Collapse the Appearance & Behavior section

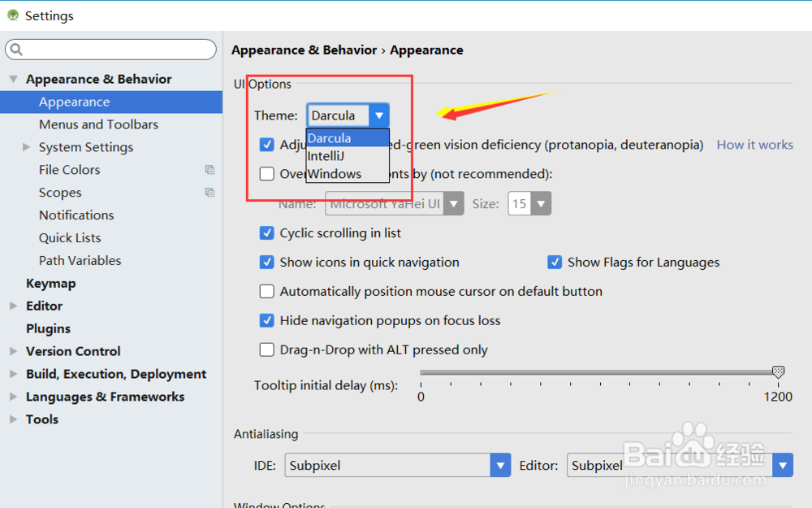click(x=13, y=80)
